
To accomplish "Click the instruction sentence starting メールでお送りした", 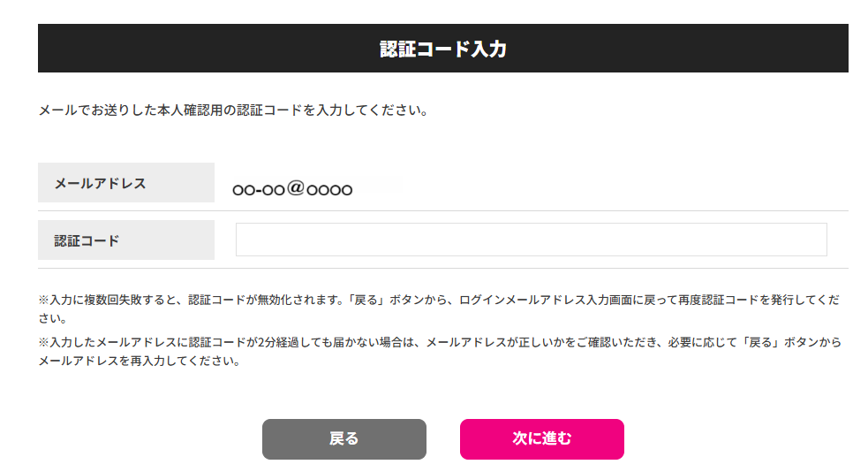I will [x=234, y=111].
